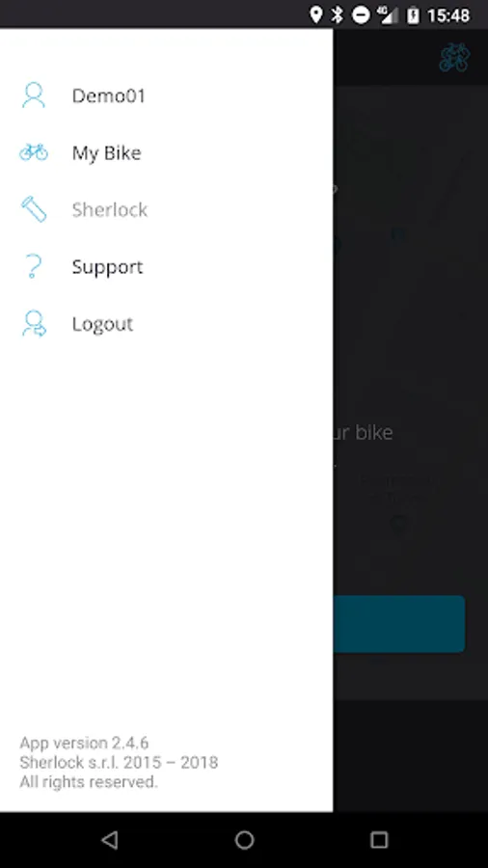This screenshot has width=488, height=868.
Task: Tap the question mark Support icon
Action: [x=33, y=266]
